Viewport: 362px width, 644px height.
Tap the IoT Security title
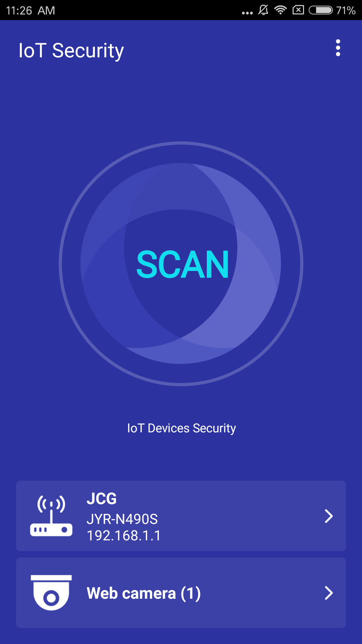tap(71, 51)
